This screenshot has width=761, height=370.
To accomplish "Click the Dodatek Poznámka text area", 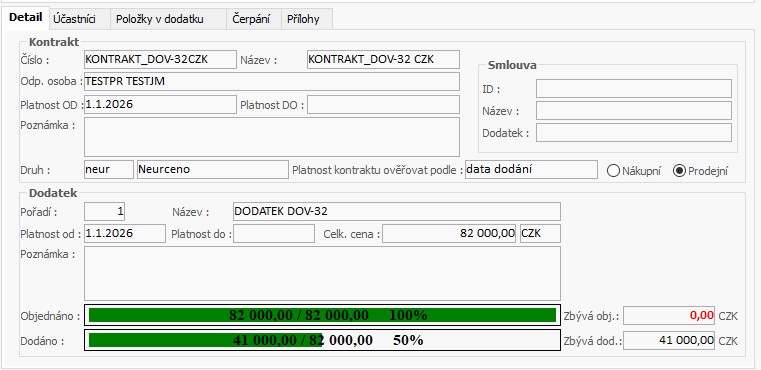I will pyautogui.click(x=322, y=273).
